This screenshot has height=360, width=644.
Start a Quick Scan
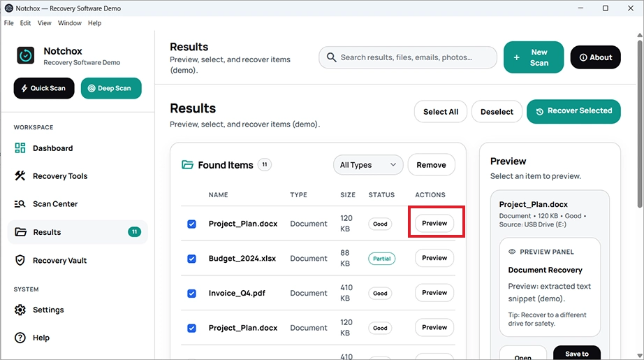(44, 88)
